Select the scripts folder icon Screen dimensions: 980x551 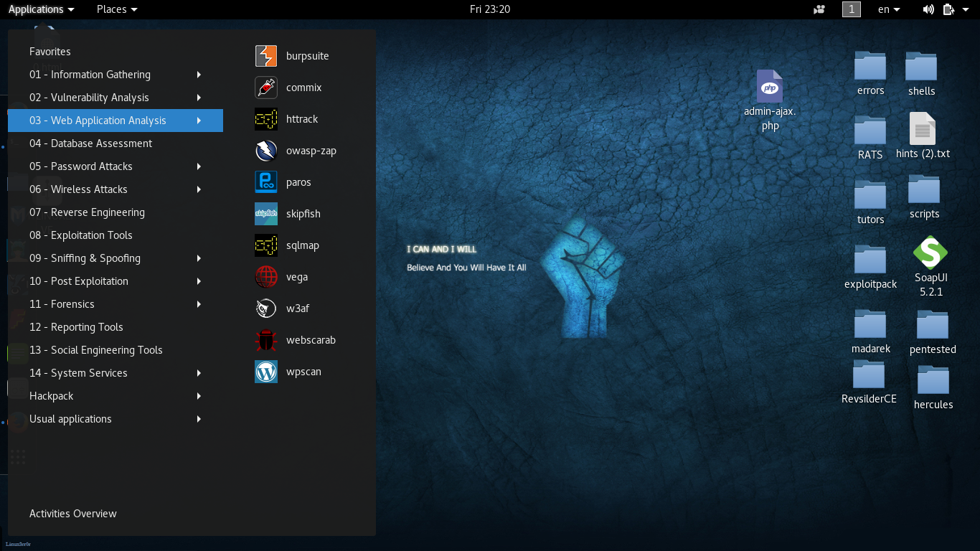924,189
